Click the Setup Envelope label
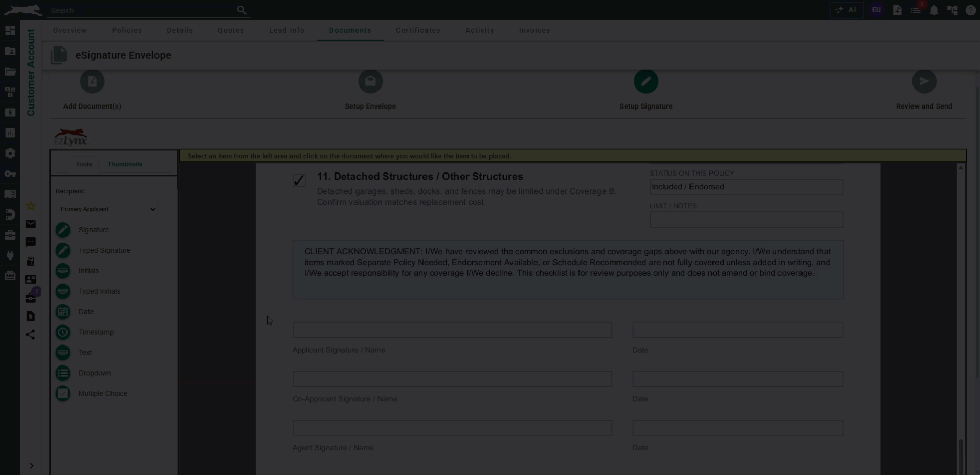980x475 pixels. pyautogui.click(x=370, y=106)
